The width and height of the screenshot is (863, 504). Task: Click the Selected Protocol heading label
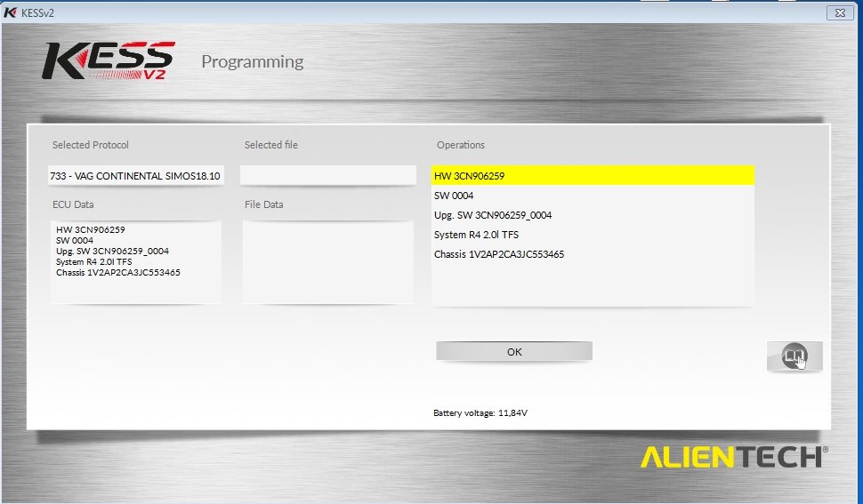(x=90, y=145)
